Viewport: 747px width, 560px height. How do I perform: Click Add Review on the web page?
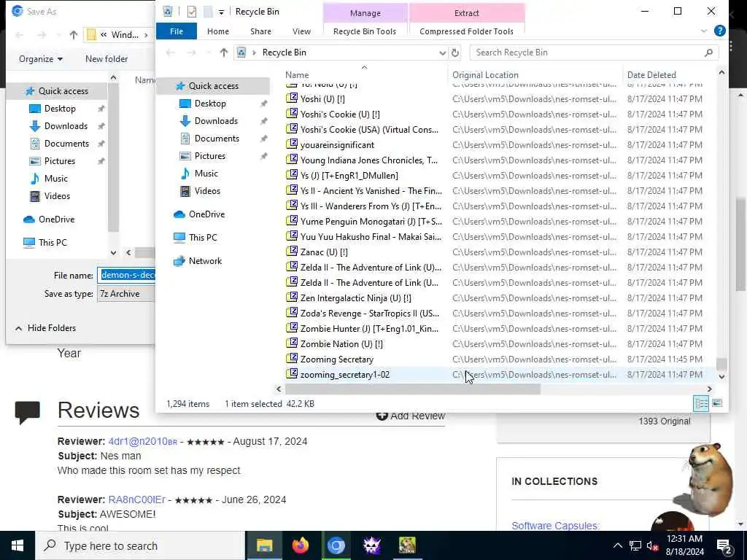tap(411, 416)
